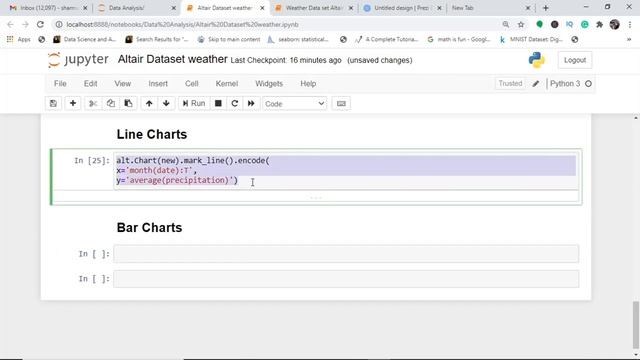
Task: Save notebook with the floppy disk icon
Action: tap(53, 104)
